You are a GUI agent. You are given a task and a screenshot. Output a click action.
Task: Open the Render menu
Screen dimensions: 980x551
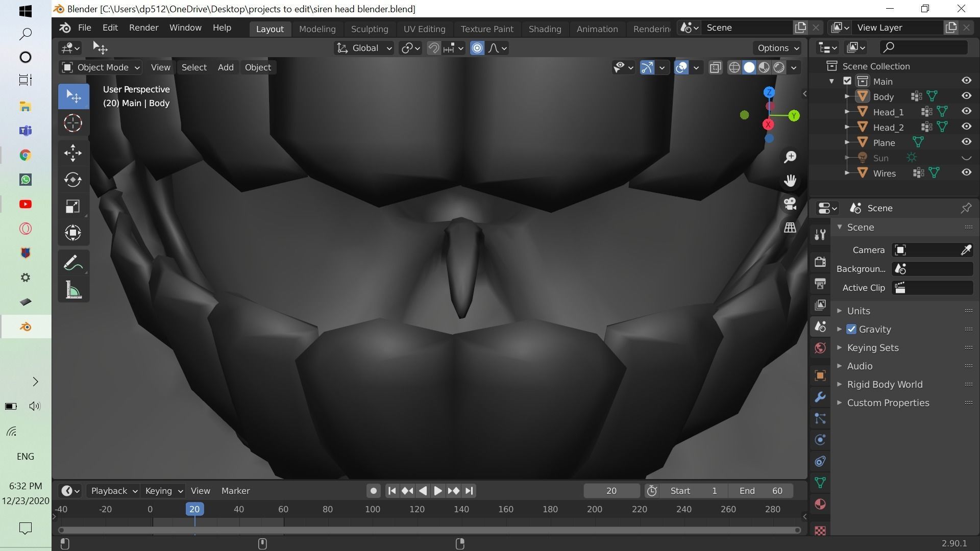[x=143, y=28]
